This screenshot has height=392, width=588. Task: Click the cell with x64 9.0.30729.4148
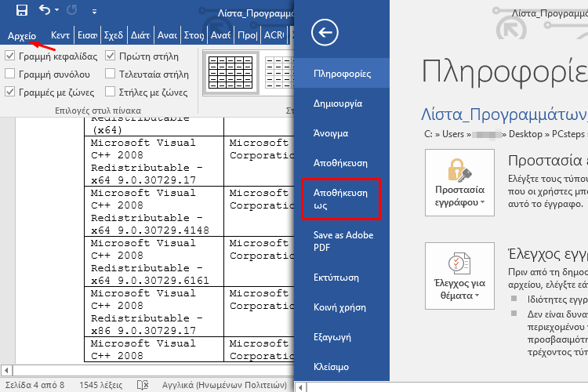[154, 211]
